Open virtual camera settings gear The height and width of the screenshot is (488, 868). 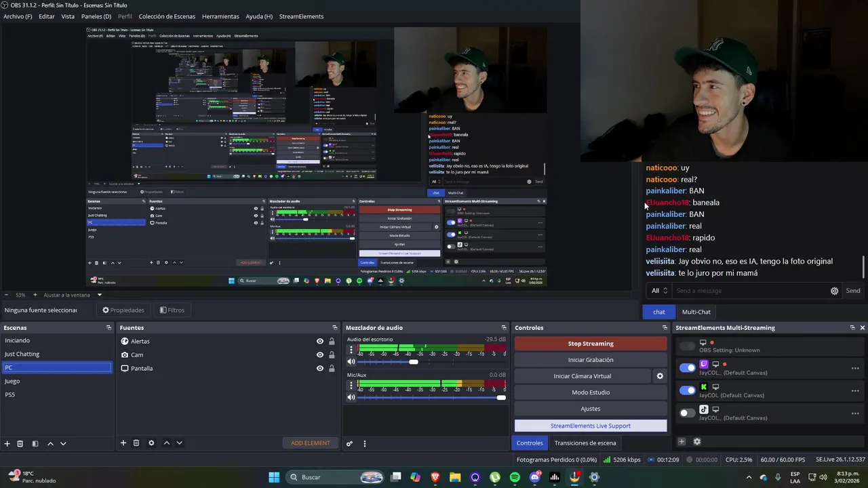pos(660,376)
